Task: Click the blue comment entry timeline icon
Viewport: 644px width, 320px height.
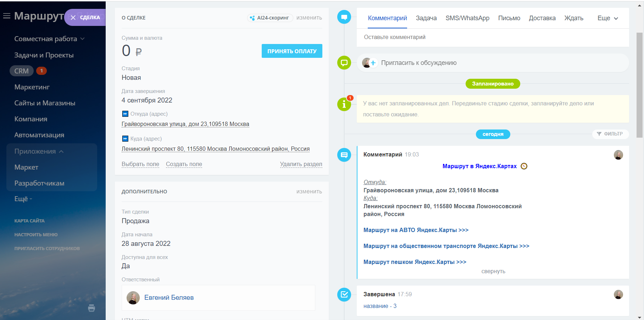Action: [344, 155]
